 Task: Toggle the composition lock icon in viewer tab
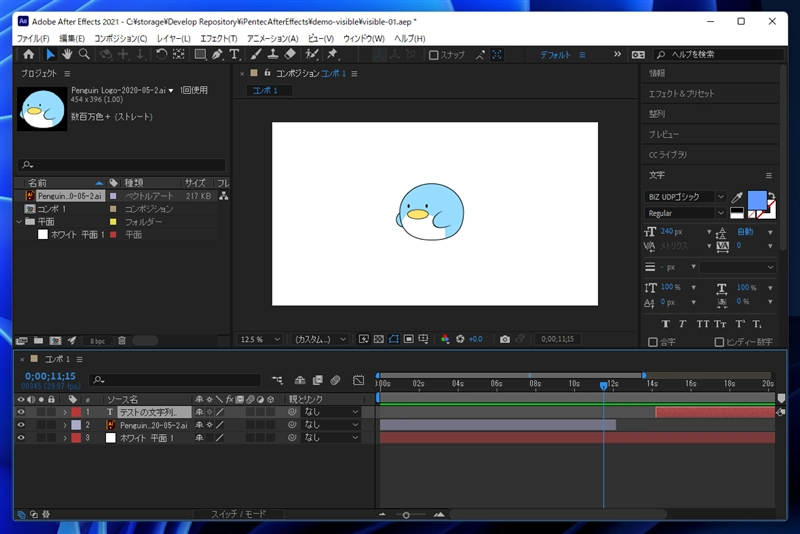pos(267,73)
